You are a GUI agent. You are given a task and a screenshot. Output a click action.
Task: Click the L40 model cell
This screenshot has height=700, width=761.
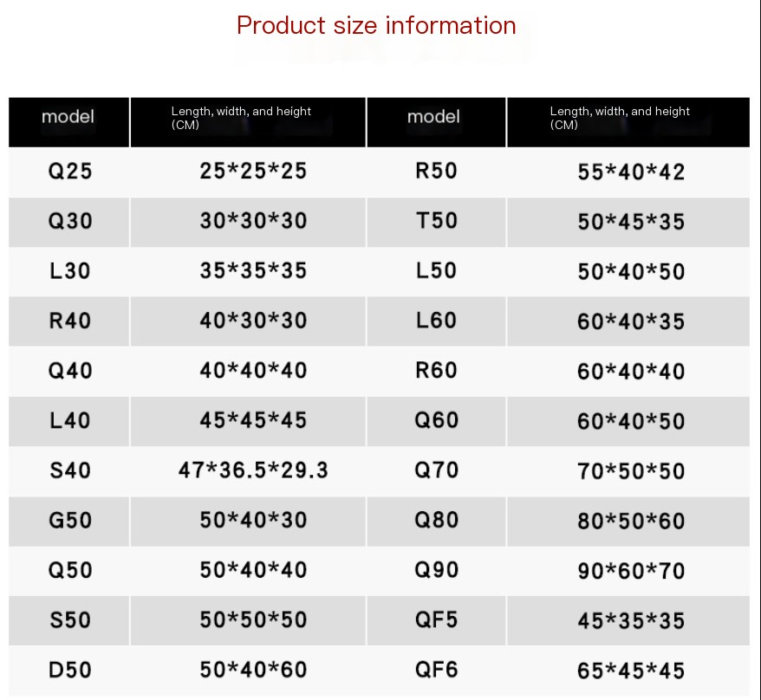coord(69,421)
